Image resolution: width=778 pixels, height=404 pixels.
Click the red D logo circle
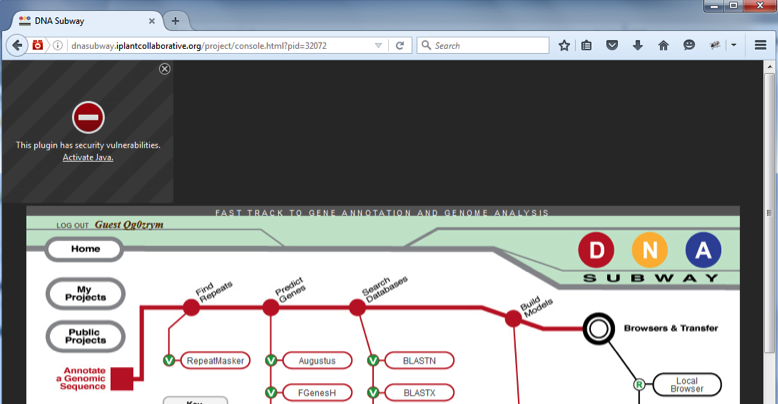[x=596, y=250]
